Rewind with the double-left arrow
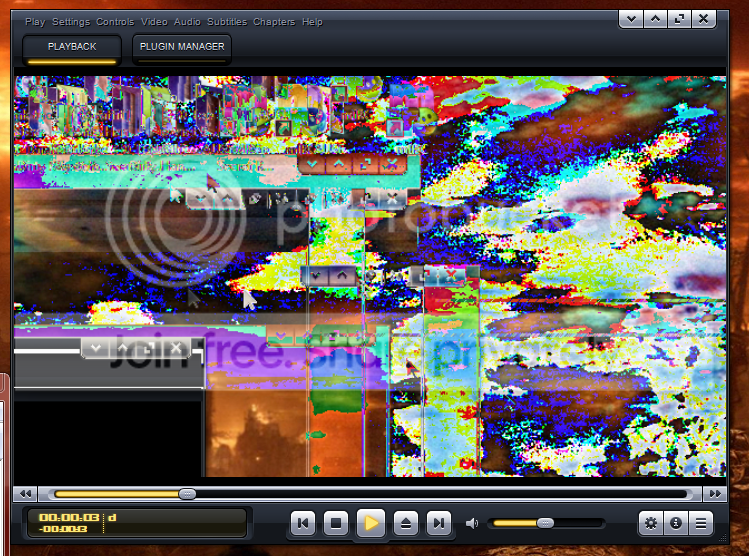749x556 pixels. [25, 493]
